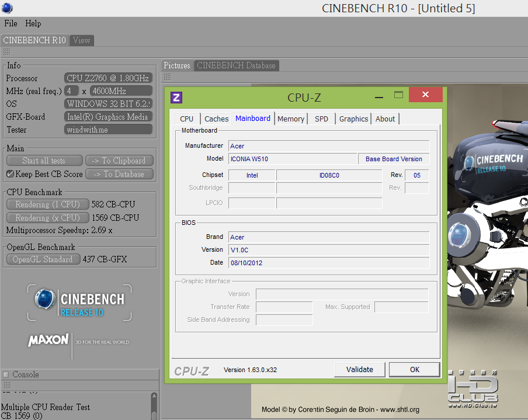Click the CPU-Z purple Z logo icon

point(176,98)
